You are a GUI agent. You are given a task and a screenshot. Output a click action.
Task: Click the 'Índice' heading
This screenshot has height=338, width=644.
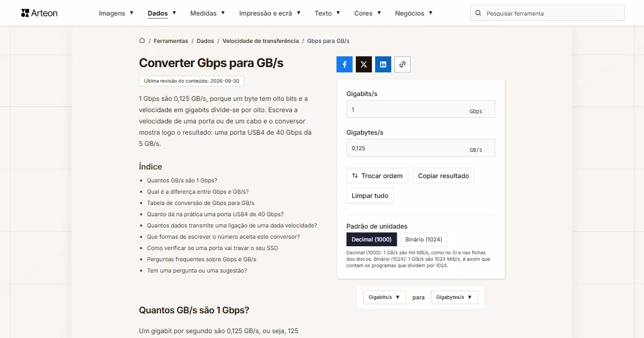tap(150, 167)
